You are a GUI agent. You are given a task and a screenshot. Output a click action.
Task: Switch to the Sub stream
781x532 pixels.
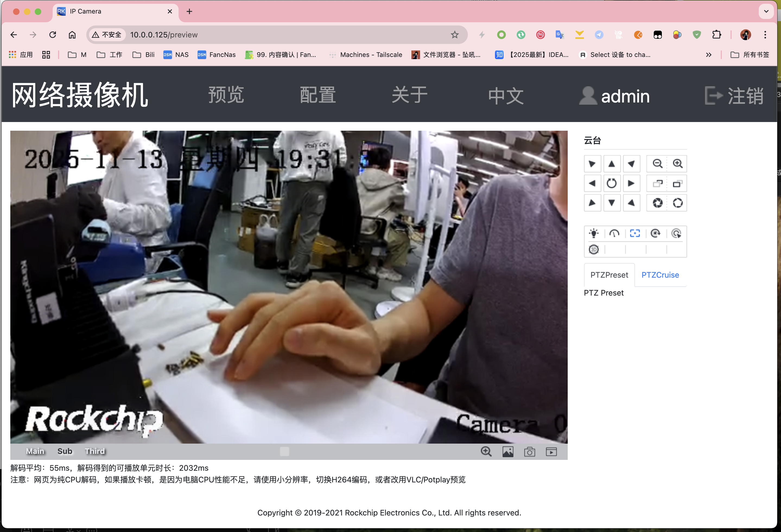(x=65, y=451)
